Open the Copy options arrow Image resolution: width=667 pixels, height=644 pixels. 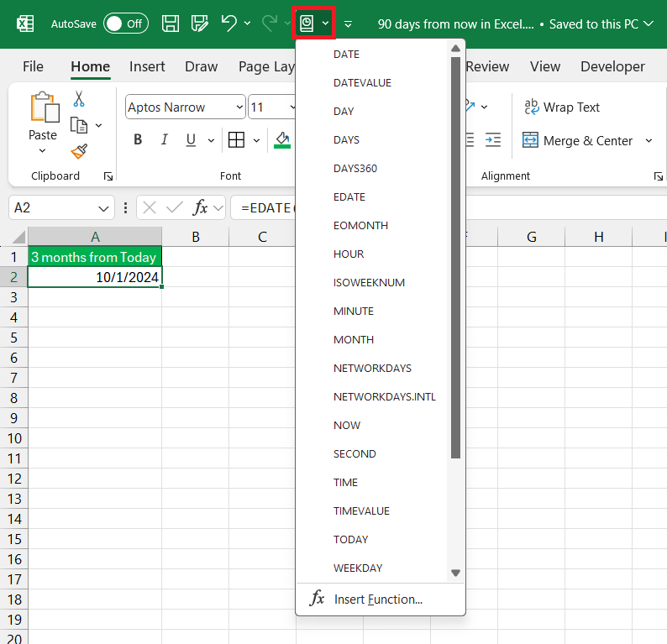tap(98, 125)
